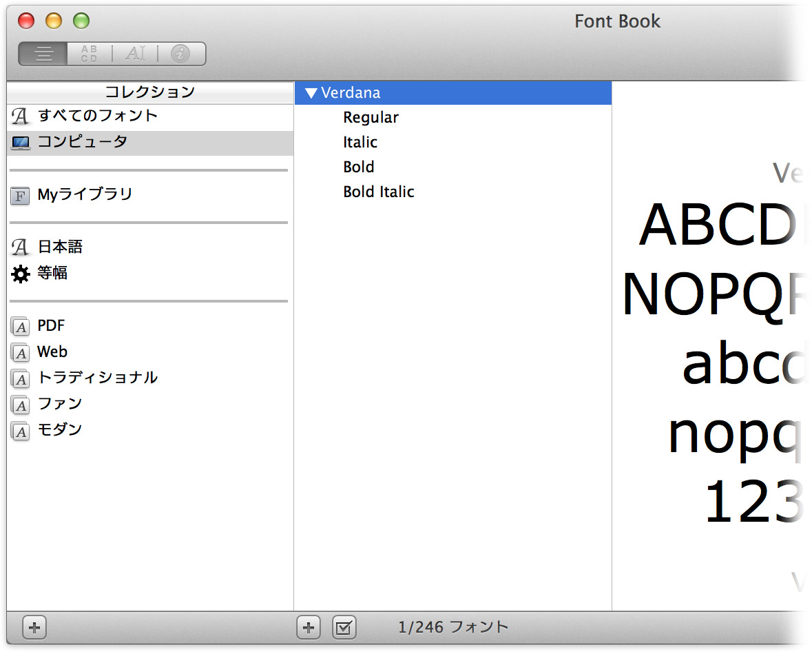Click the コンピュータ laptop icon

coord(21,143)
